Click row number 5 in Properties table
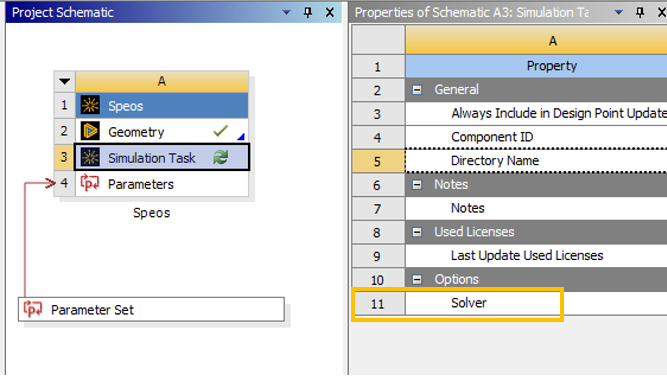Screen dimensions: 667x376 [x=378, y=161]
